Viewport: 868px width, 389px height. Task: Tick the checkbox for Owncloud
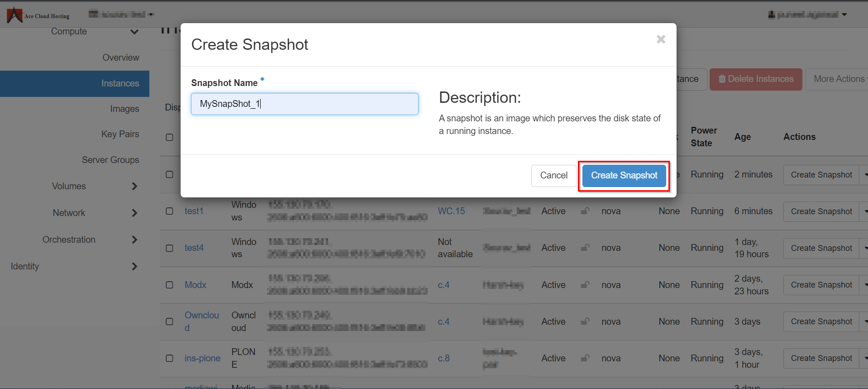[x=170, y=322]
